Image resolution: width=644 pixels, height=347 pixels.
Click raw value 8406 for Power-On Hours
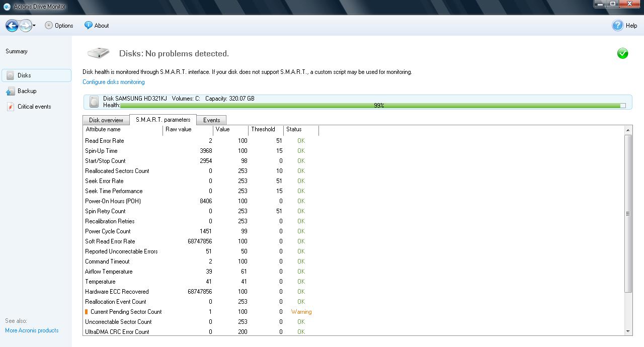205,201
